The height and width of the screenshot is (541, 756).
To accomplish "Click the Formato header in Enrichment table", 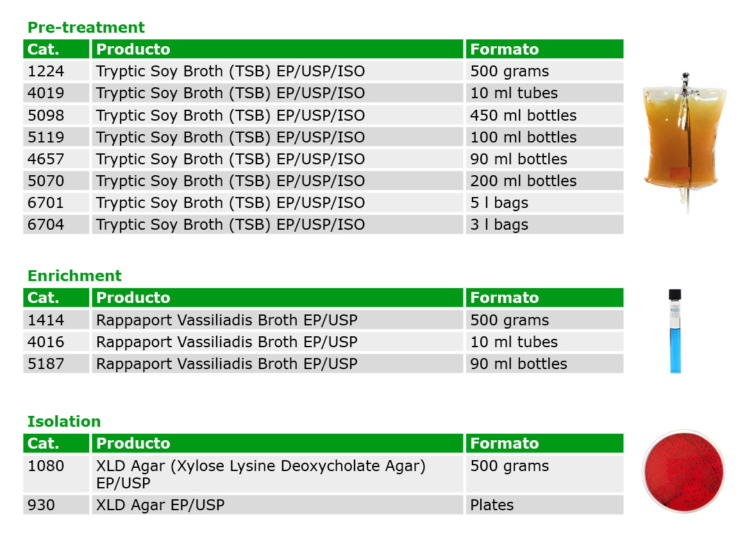I will pos(505,298).
